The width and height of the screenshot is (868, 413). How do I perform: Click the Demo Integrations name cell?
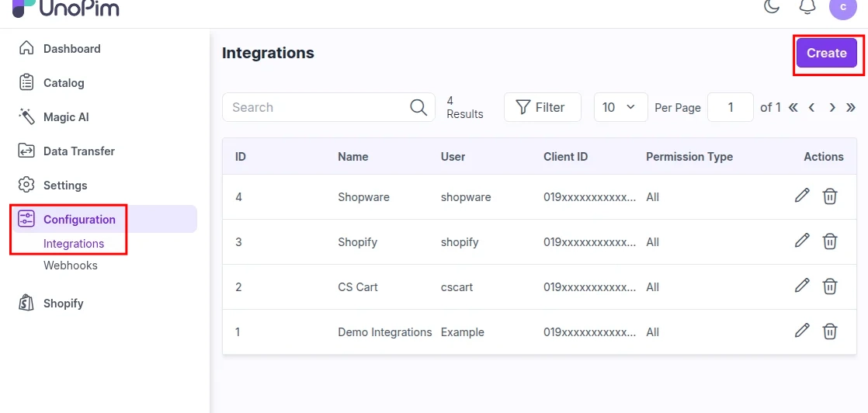tap(385, 332)
